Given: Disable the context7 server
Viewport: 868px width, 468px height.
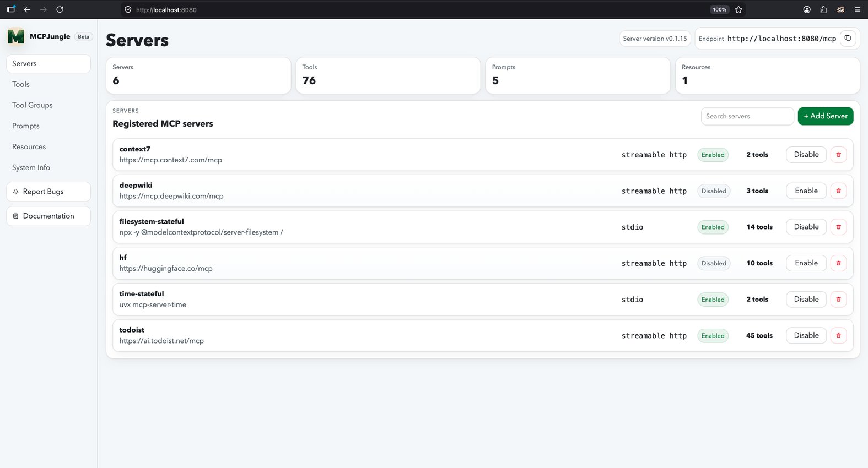Looking at the screenshot, I should (x=806, y=155).
